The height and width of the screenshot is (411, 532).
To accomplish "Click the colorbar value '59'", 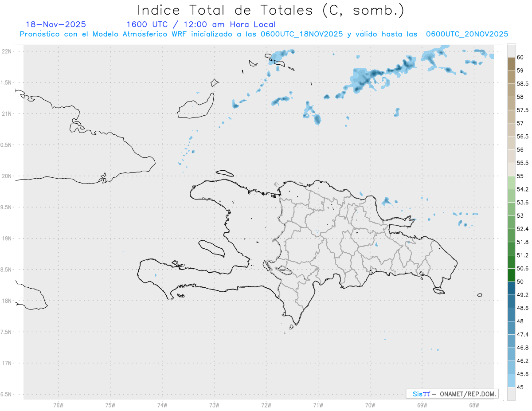I will point(520,70).
